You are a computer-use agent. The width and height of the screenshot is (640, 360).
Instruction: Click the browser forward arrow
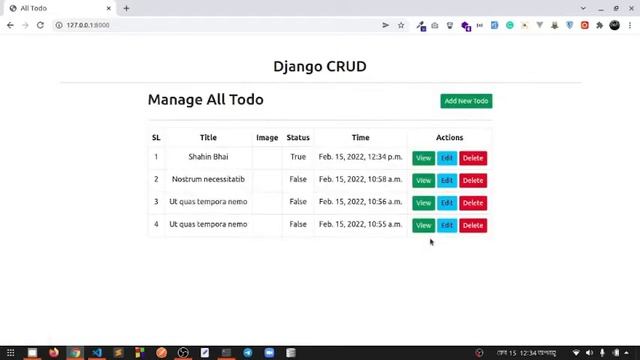(25, 25)
